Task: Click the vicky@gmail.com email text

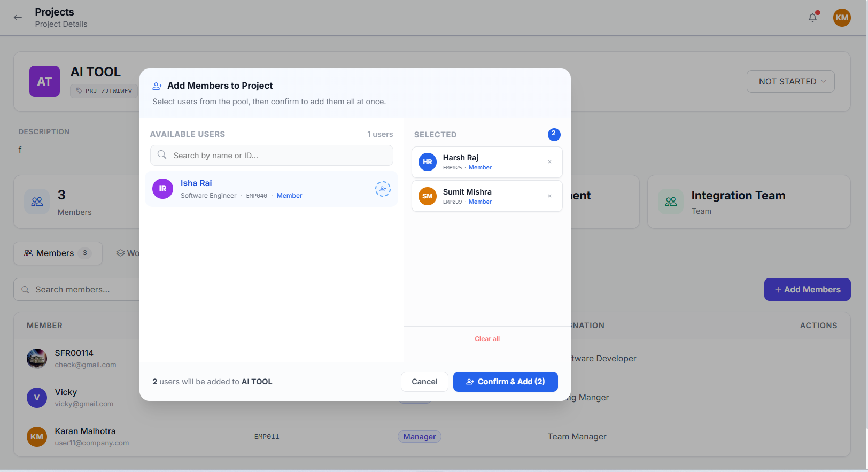Action: [x=84, y=404]
